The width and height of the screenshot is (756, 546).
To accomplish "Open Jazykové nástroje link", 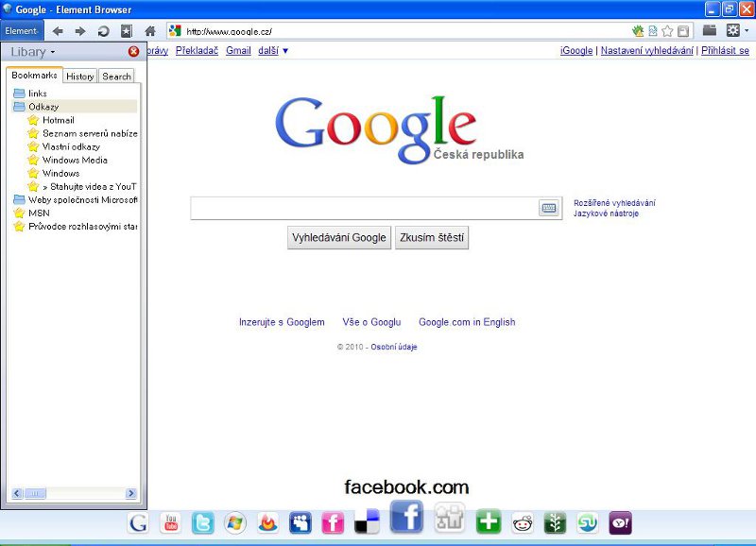I will [x=606, y=213].
